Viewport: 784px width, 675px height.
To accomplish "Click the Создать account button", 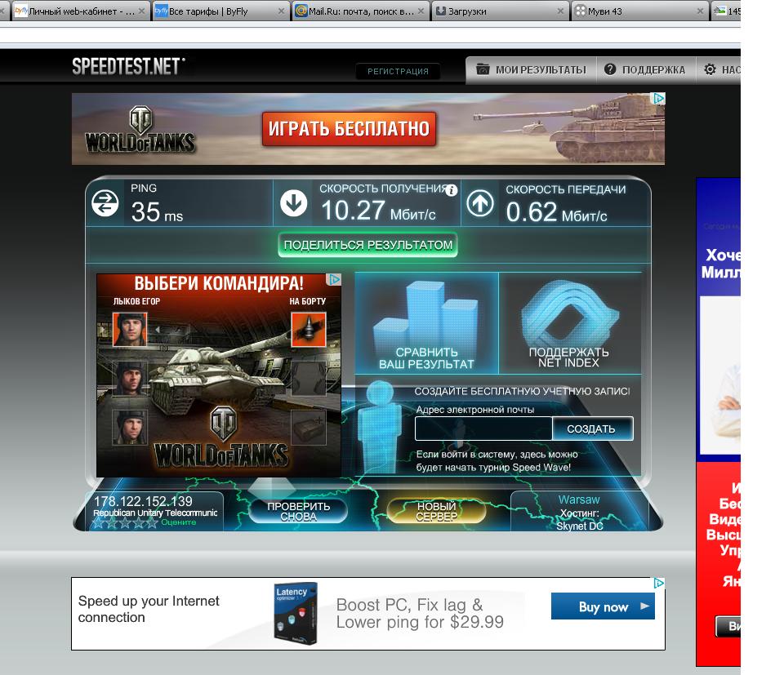I will pyautogui.click(x=593, y=429).
